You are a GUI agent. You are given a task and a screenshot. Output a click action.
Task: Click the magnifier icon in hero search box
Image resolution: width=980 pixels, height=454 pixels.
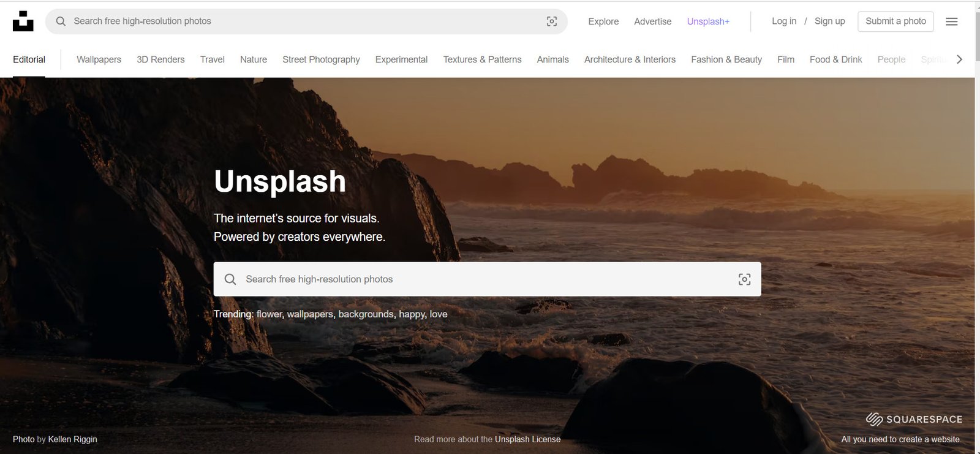230,279
